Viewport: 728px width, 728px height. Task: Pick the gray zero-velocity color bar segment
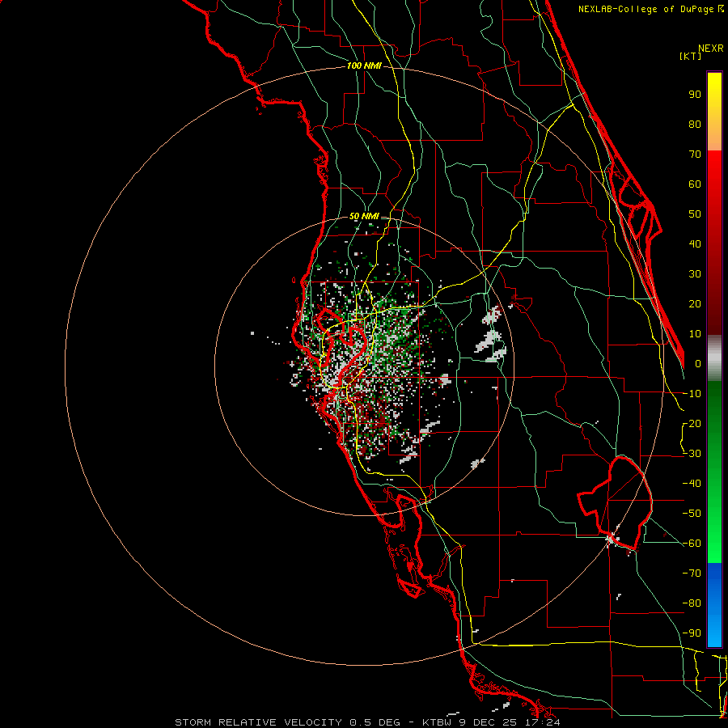click(x=714, y=358)
